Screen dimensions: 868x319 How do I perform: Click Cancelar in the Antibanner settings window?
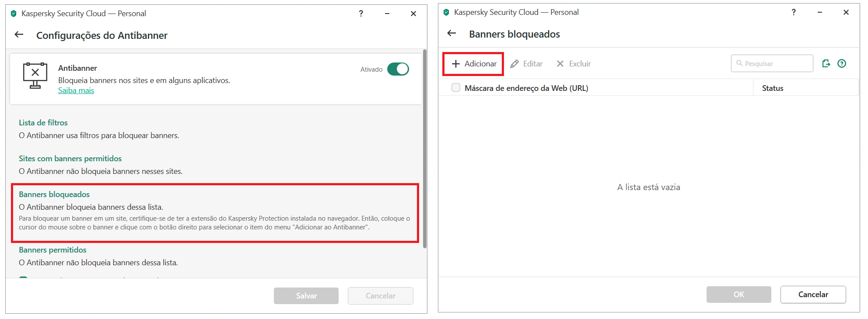[x=381, y=296]
